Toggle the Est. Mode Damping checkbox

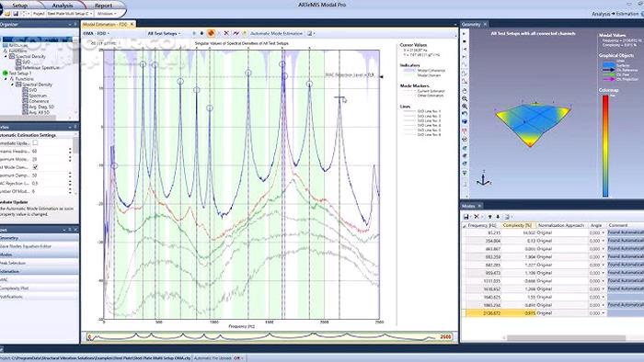pyautogui.click(x=35, y=167)
